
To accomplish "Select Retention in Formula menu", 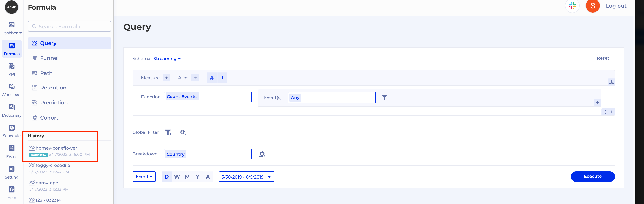I will click(69, 88).
